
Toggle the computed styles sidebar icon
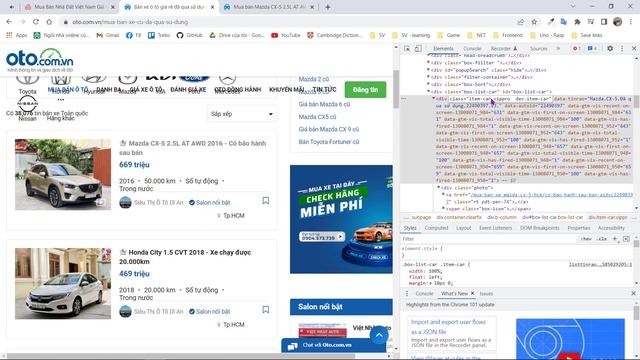(626, 239)
